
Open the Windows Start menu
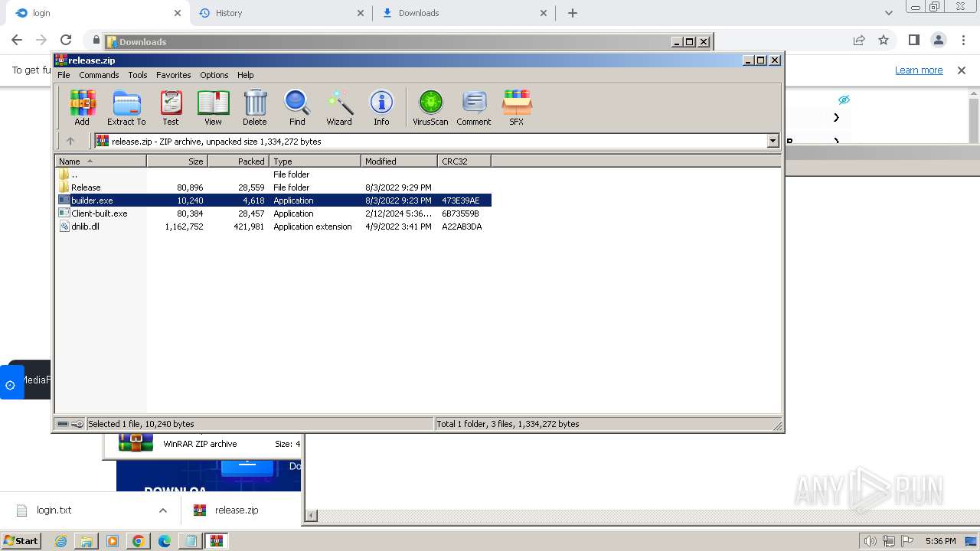[21, 541]
